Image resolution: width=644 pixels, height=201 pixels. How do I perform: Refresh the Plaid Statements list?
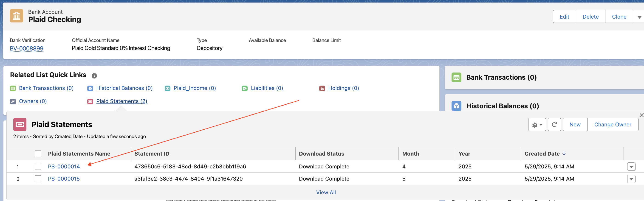click(554, 125)
